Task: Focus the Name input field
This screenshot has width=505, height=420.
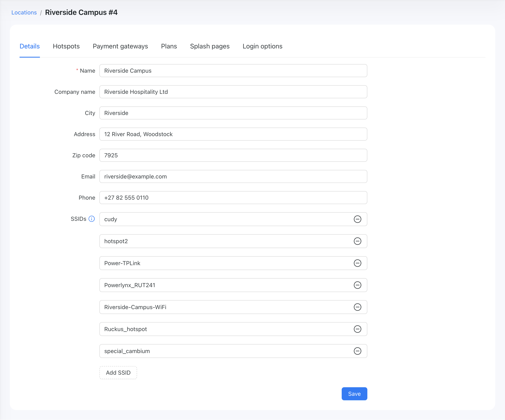Action: 233,71
